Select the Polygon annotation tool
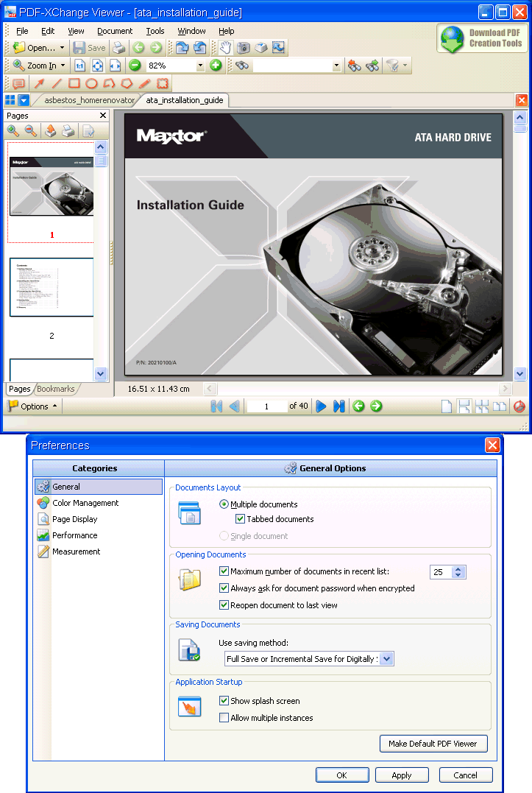This screenshot has width=532, height=793. [x=127, y=83]
